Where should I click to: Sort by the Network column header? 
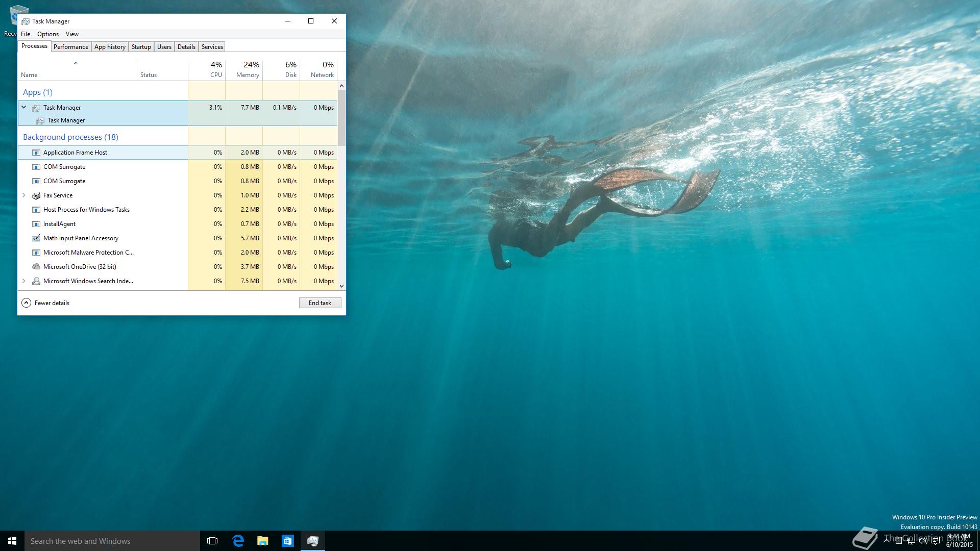pyautogui.click(x=318, y=70)
